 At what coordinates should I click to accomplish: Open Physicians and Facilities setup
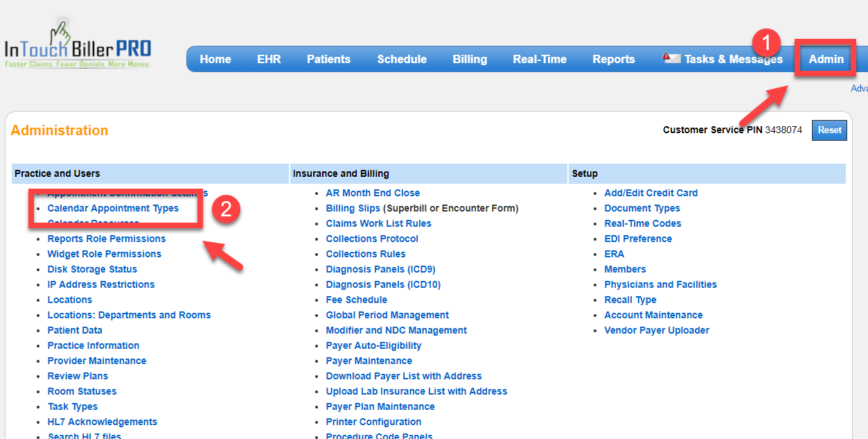tap(660, 284)
